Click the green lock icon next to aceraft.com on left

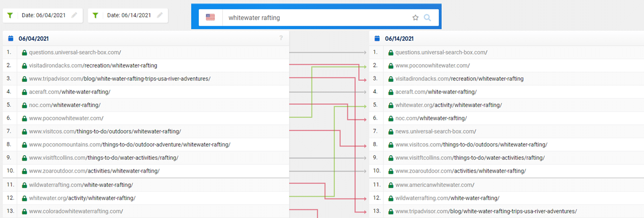pyautogui.click(x=24, y=92)
